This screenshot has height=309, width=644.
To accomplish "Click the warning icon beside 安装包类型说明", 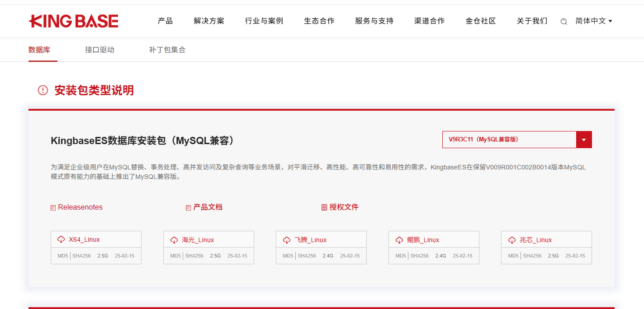I will [43, 90].
